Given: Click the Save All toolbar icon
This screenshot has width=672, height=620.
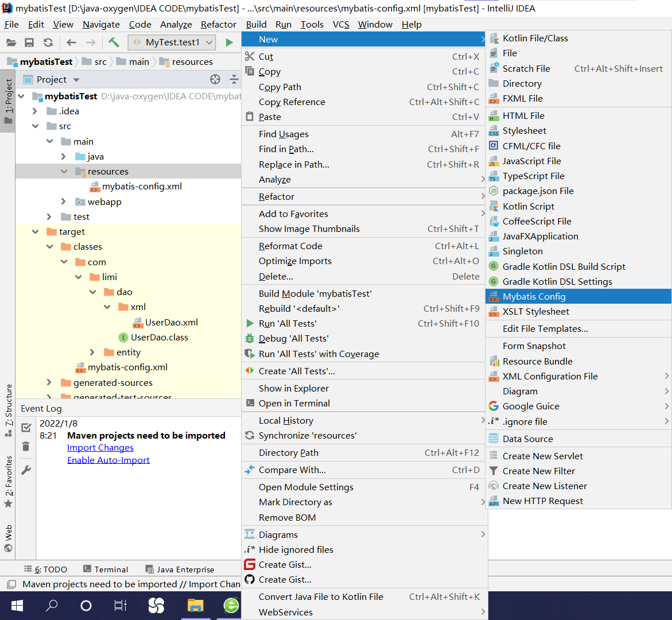Looking at the screenshot, I should coord(29,42).
